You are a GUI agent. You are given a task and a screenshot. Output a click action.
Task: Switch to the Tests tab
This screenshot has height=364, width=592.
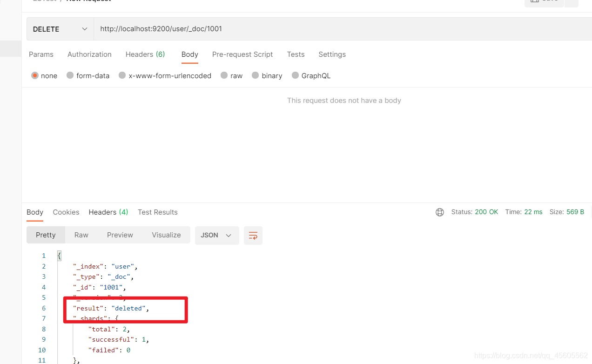296,54
